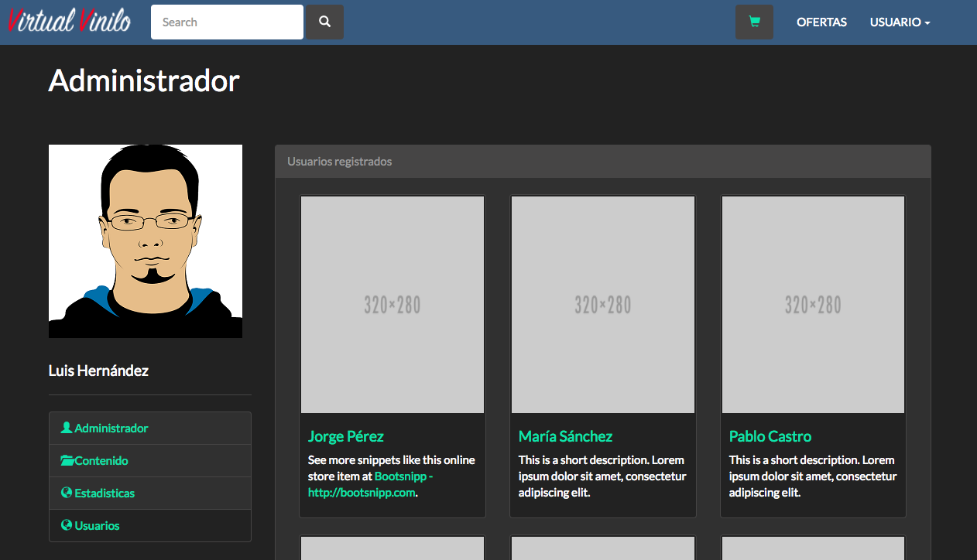Click Jorge Pérez placeholder image

click(393, 305)
